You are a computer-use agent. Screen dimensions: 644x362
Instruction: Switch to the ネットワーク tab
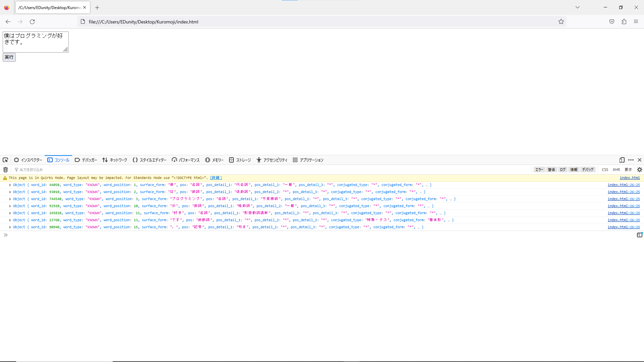pyautogui.click(x=115, y=160)
